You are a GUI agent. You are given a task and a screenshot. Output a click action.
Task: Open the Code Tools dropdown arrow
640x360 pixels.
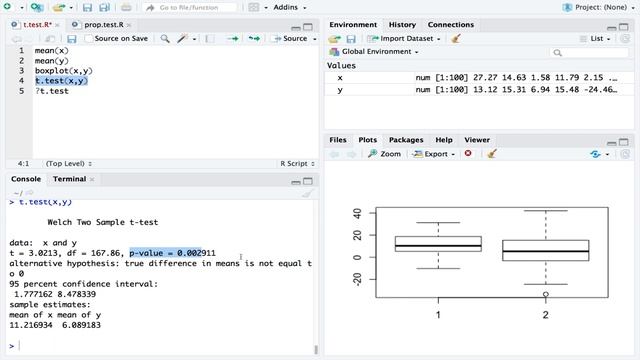194,39
